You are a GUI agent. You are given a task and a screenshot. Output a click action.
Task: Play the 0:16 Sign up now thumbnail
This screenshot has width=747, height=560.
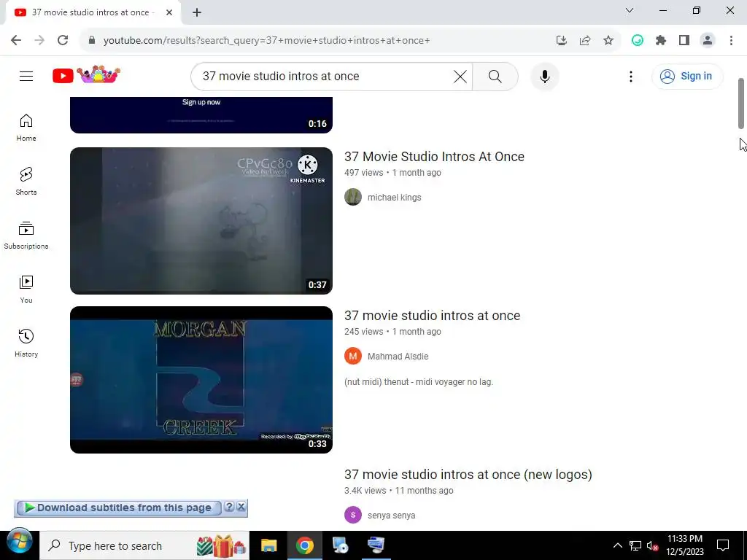(201, 114)
